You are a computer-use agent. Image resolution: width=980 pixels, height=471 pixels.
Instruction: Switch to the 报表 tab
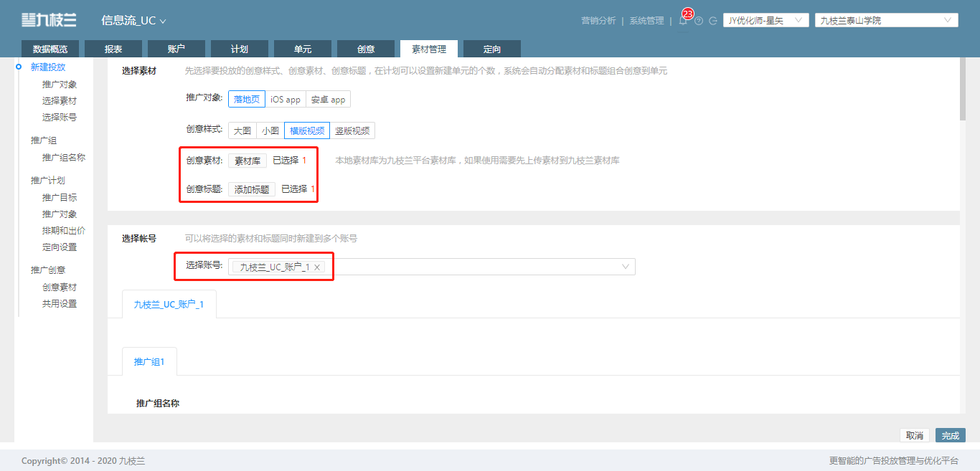(x=113, y=49)
